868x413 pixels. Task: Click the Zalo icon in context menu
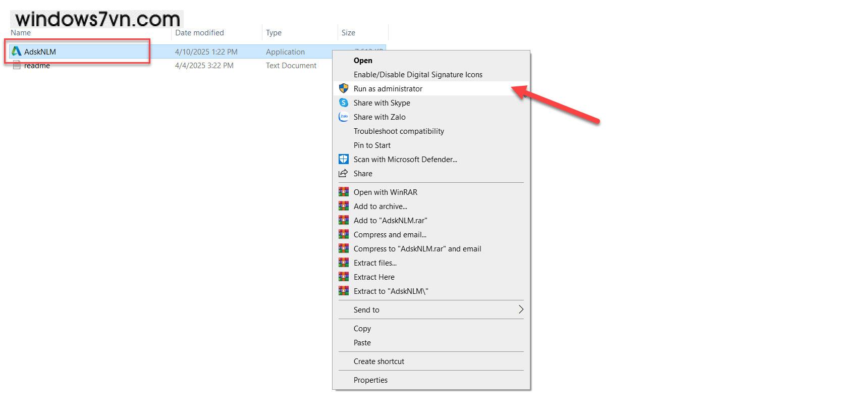(x=344, y=117)
